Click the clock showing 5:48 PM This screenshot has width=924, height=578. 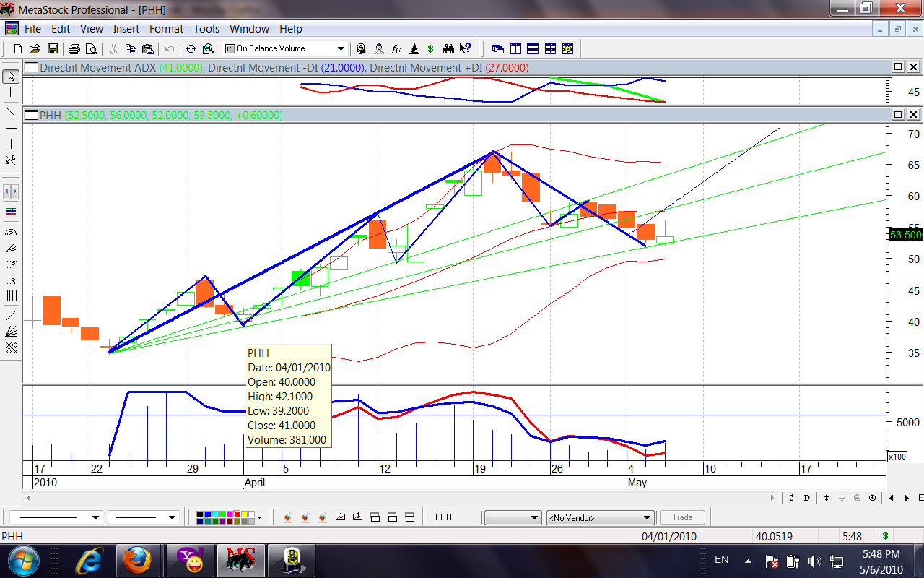point(881,554)
